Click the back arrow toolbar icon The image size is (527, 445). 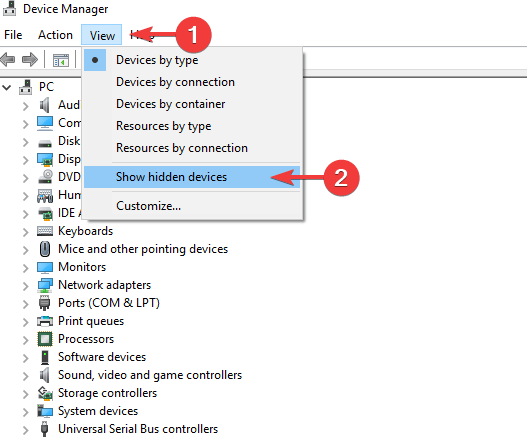click(x=8, y=60)
